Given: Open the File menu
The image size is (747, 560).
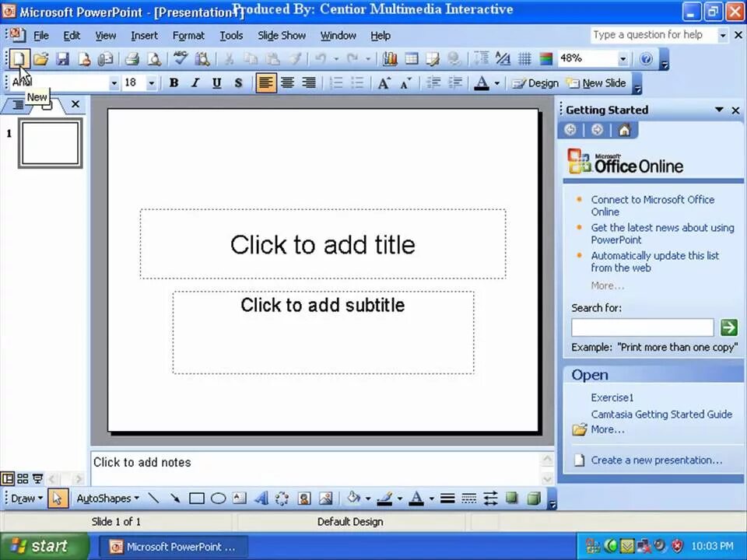Looking at the screenshot, I should click(41, 36).
